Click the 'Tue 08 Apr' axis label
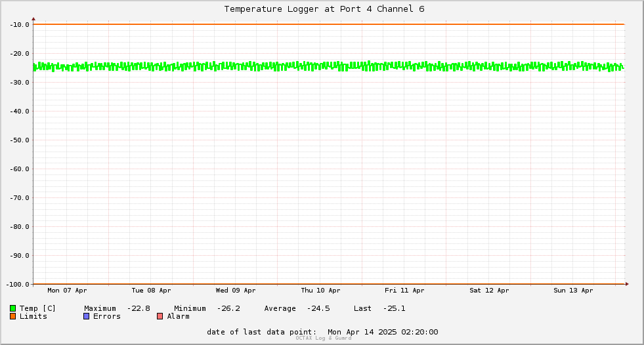 click(151, 291)
